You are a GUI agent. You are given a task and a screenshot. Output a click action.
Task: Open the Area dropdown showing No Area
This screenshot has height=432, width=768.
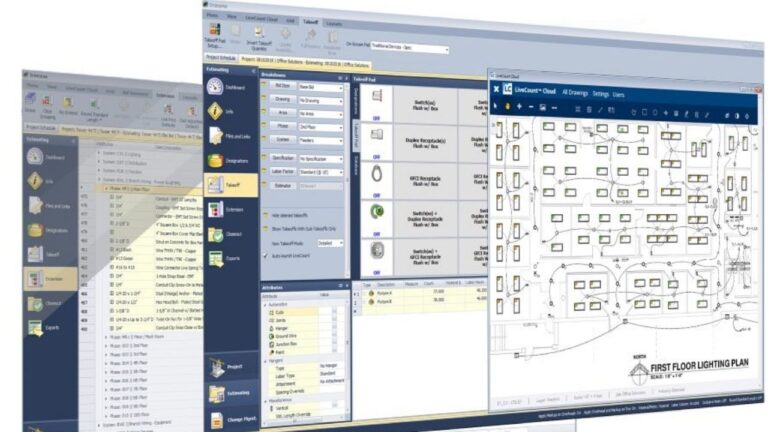pyautogui.click(x=321, y=114)
